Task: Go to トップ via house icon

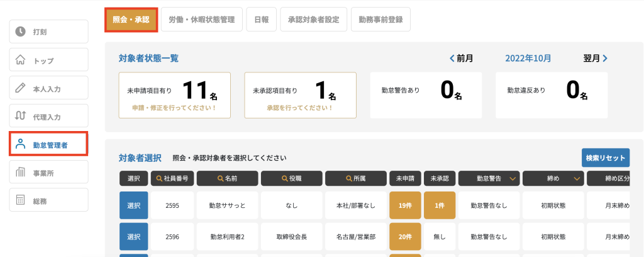Action: point(20,60)
